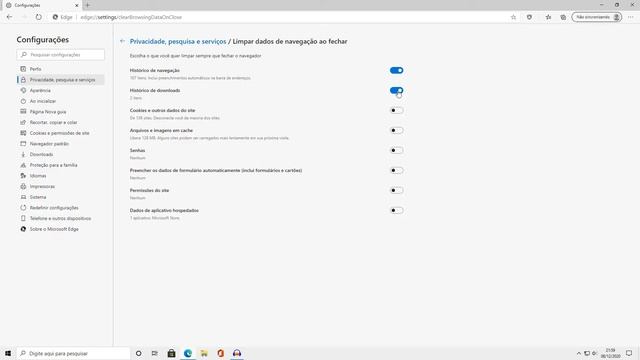Select the Configurações browser tab
The image size is (640, 360).
tap(41, 5)
